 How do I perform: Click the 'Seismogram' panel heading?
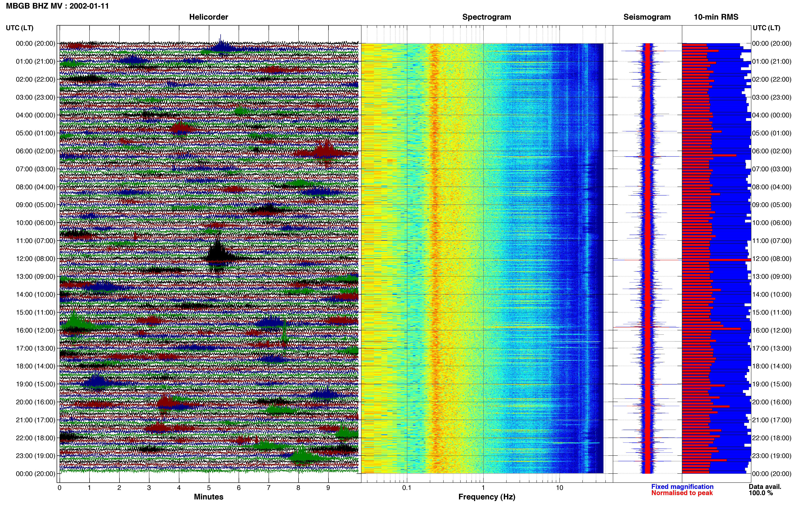tap(647, 17)
